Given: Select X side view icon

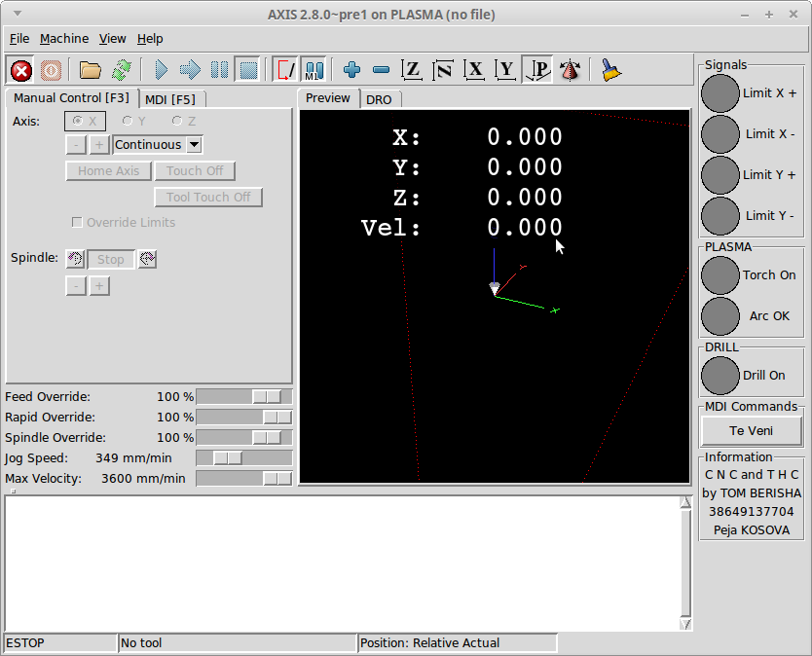Looking at the screenshot, I should pyautogui.click(x=474, y=70).
